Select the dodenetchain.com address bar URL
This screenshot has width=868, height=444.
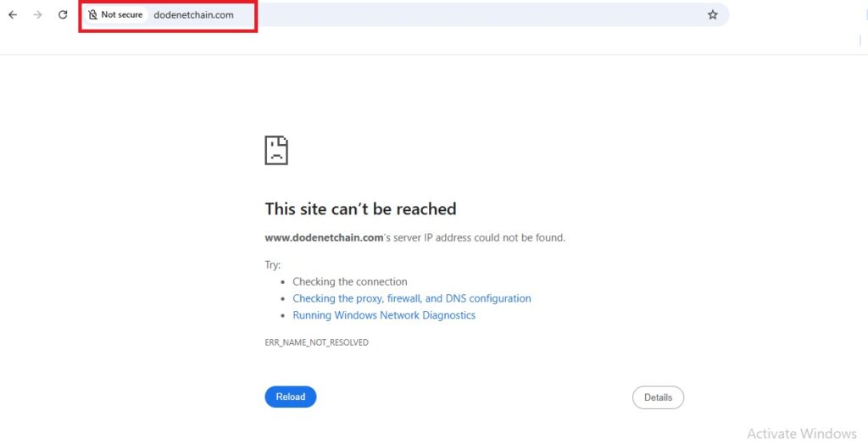(194, 15)
